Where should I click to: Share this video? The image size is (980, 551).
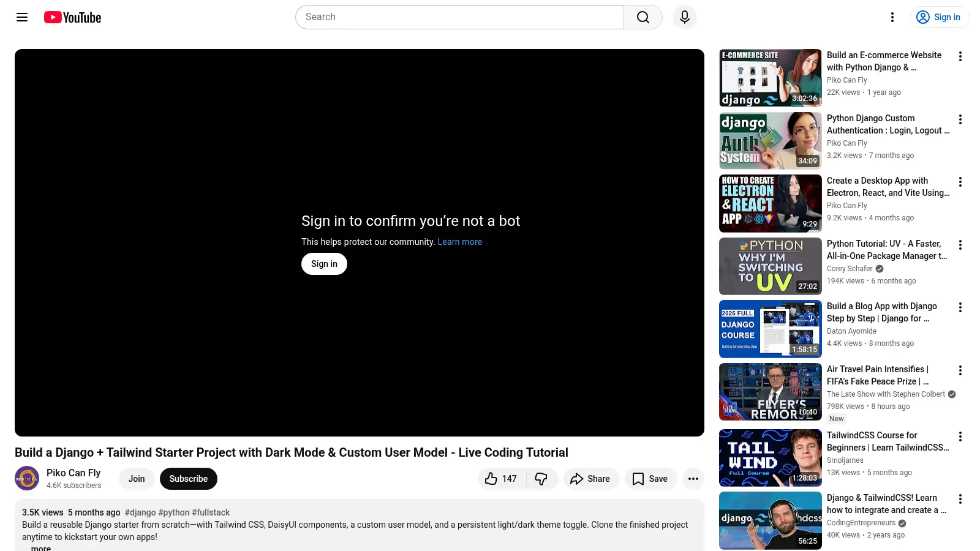pos(591,479)
